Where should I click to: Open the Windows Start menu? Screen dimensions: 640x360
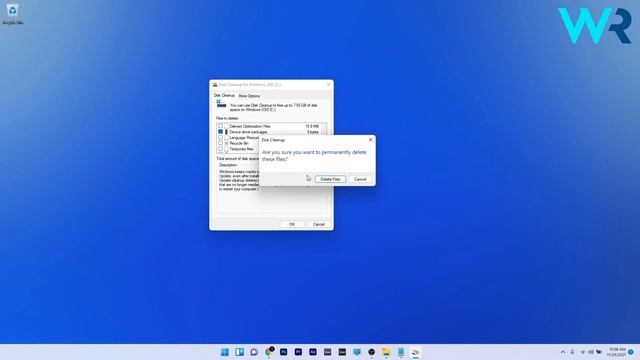225,352
